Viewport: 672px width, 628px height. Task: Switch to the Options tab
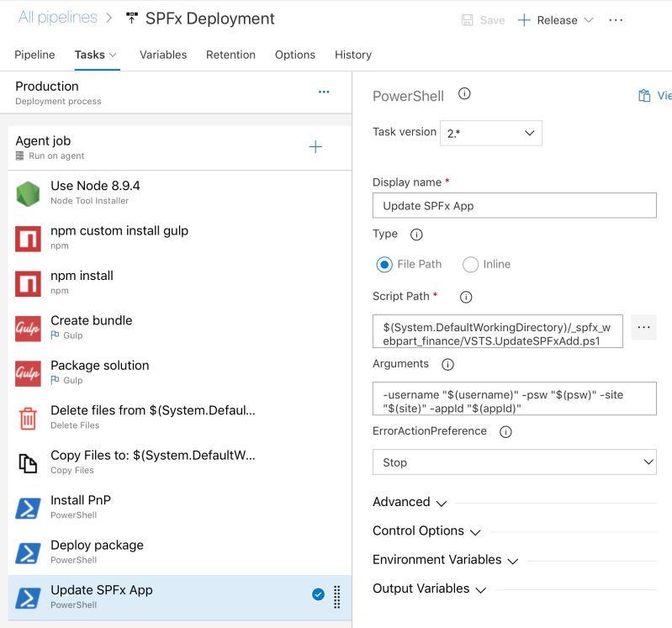tap(295, 55)
